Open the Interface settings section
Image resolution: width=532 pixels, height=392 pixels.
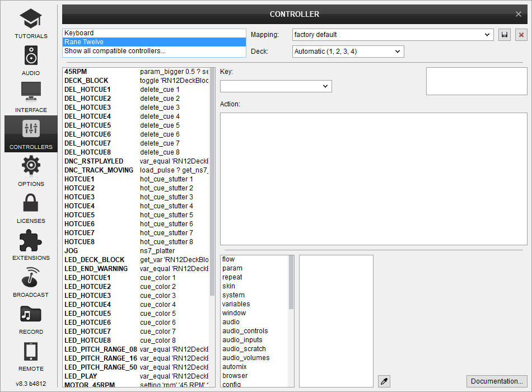pos(31,97)
